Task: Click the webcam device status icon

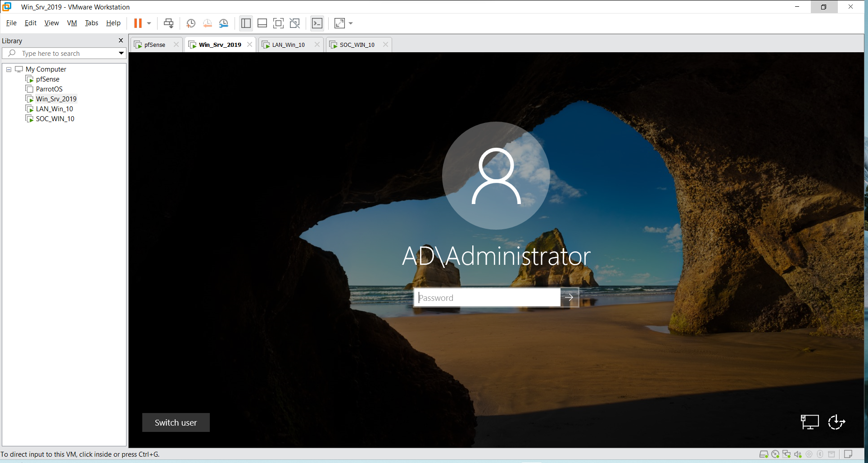Action: coord(809,454)
